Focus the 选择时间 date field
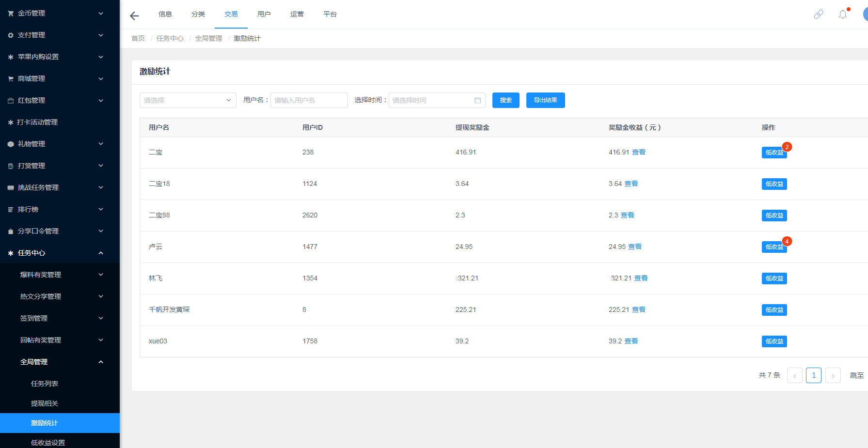 (x=437, y=100)
